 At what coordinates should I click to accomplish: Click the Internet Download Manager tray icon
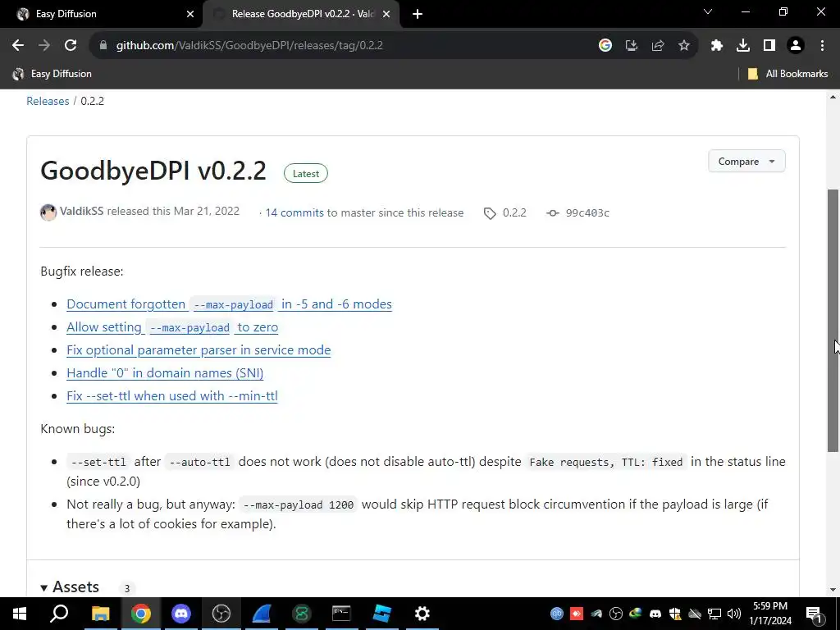pyautogui.click(x=636, y=614)
